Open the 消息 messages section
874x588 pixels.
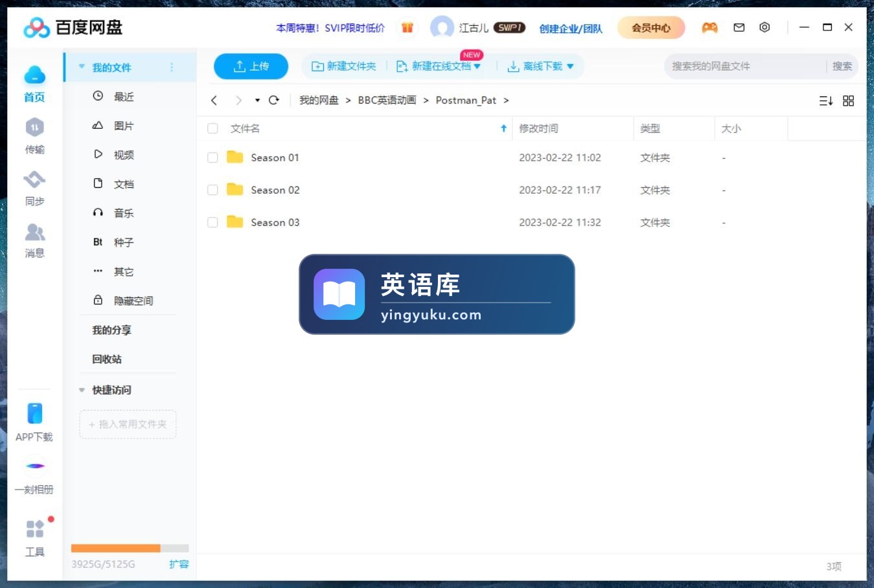[34, 232]
